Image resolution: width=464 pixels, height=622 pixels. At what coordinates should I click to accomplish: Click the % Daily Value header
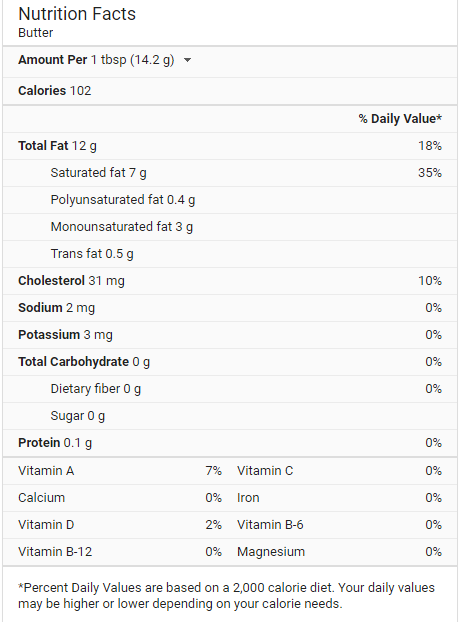point(400,119)
